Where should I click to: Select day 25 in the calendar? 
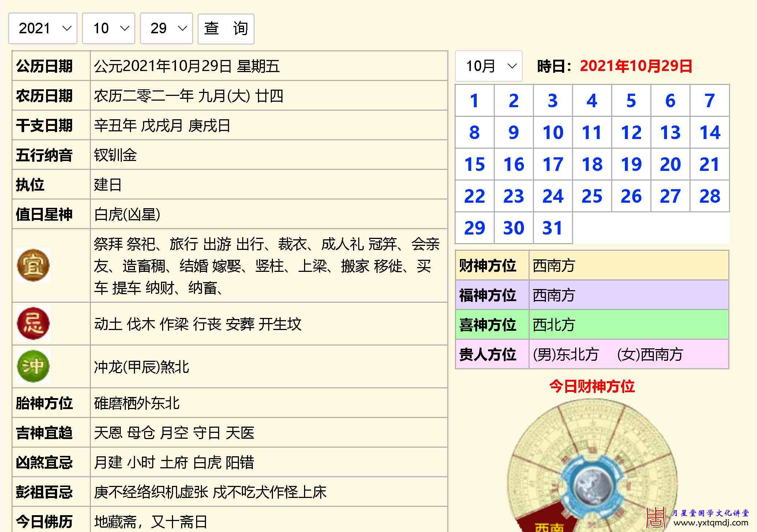click(592, 196)
